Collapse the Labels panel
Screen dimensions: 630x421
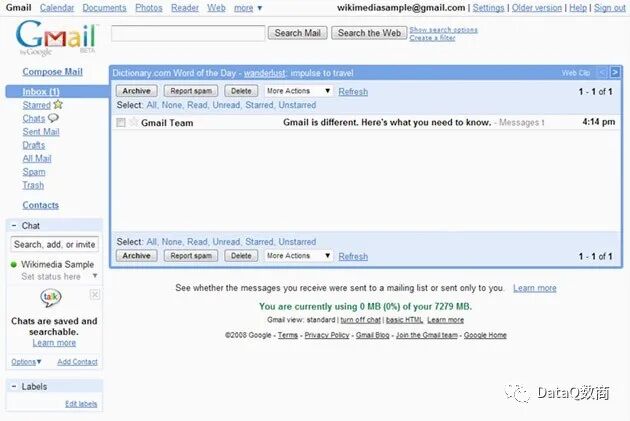[x=14, y=386]
